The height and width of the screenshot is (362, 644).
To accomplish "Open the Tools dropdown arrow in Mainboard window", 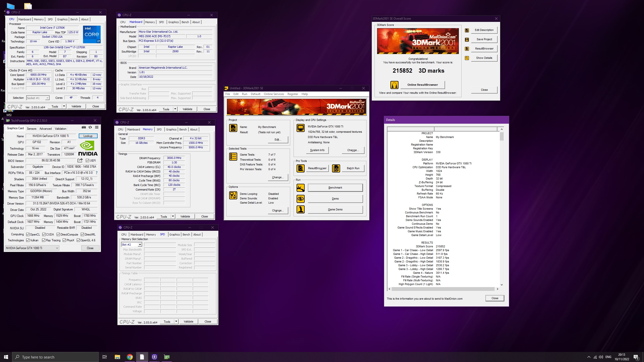I will [175, 109].
